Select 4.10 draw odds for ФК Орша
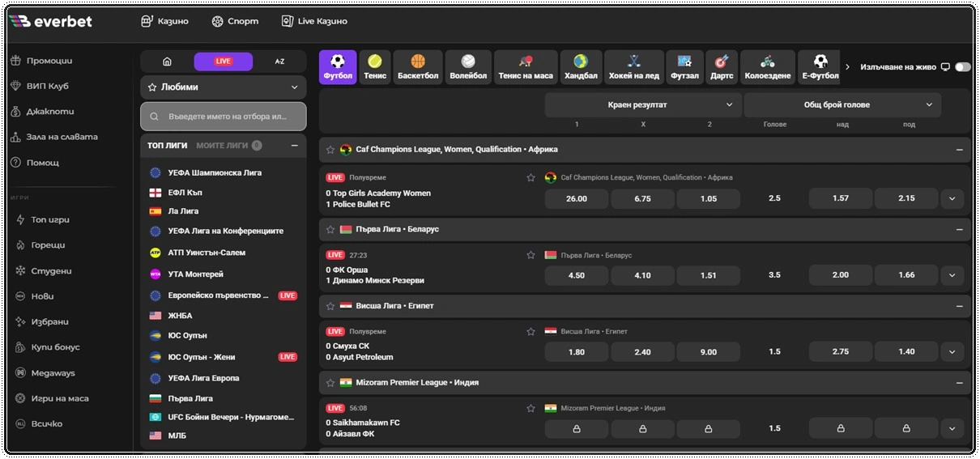This screenshot has height=459, width=980. (x=642, y=275)
